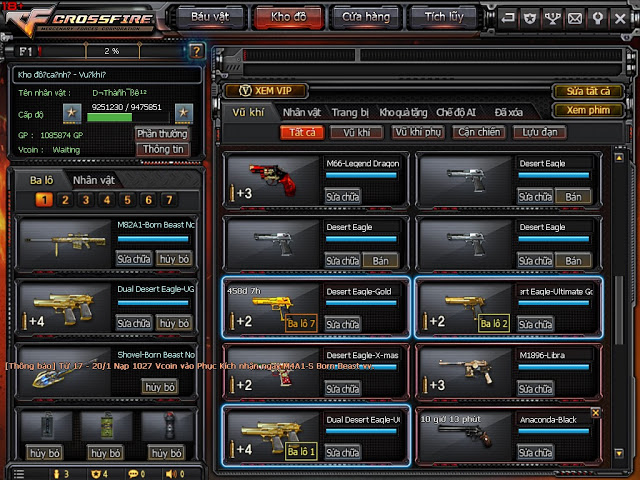Click the weapon list scrollbar thumb
640x480 pixels.
(619, 310)
